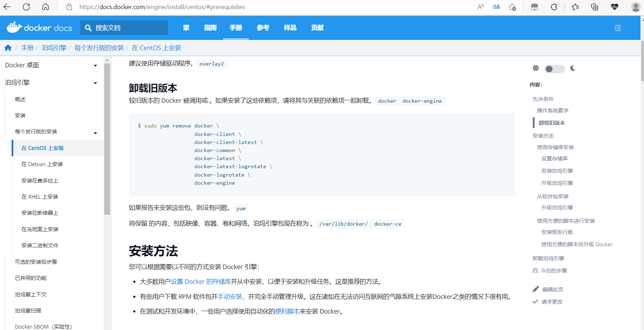Jump to 从软件包安装 in contents list
The height and width of the screenshot is (330, 644).
552,197
